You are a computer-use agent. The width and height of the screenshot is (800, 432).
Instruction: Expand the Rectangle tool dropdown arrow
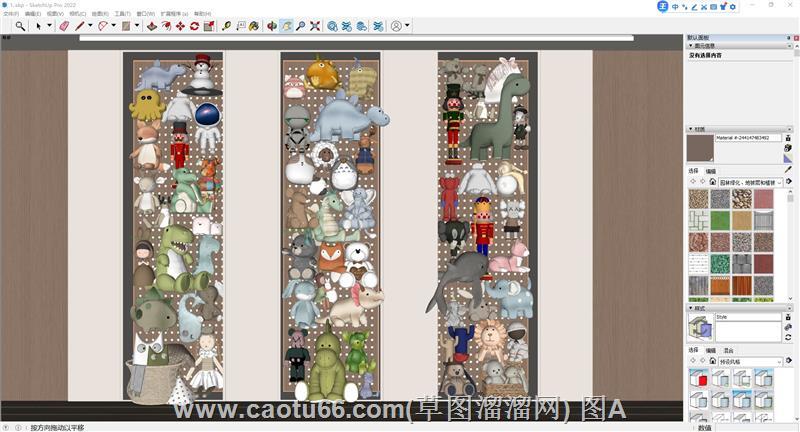pyautogui.click(x=137, y=26)
